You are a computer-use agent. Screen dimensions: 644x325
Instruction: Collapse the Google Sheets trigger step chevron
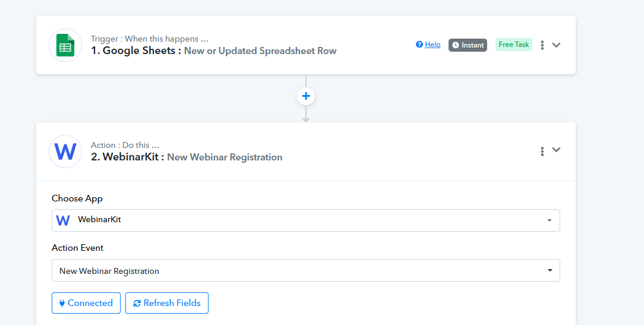pyautogui.click(x=557, y=45)
